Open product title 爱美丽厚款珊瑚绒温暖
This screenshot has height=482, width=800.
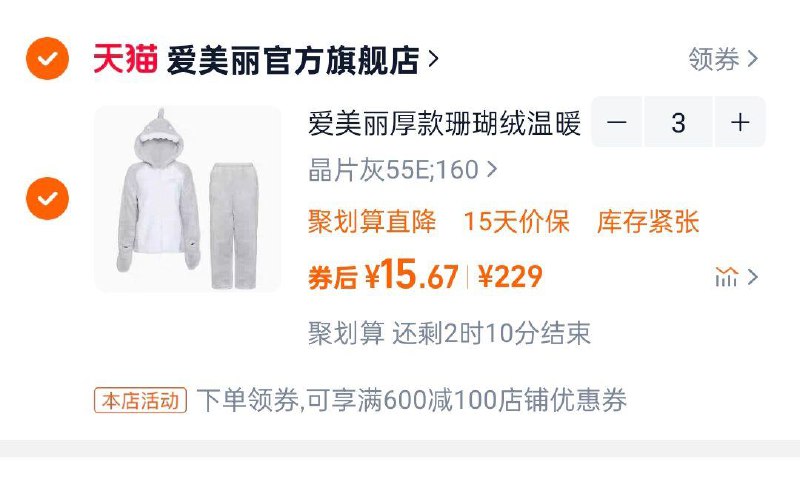click(x=444, y=123)
